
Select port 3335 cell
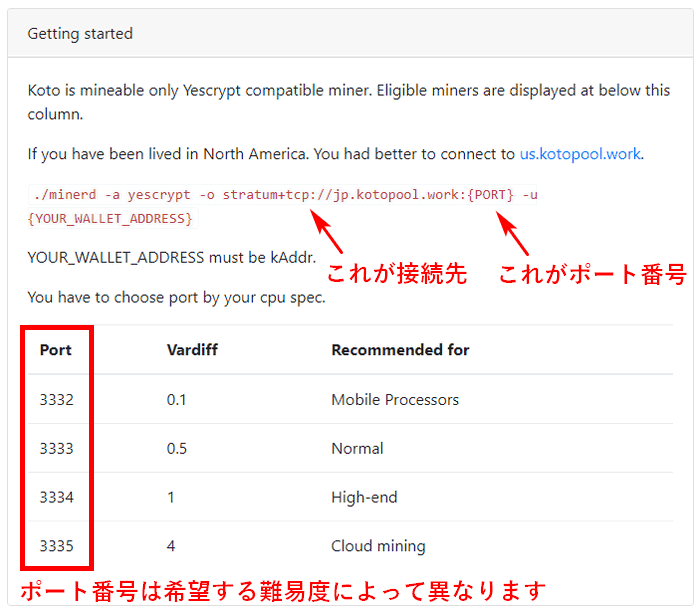tap(56, 546)
